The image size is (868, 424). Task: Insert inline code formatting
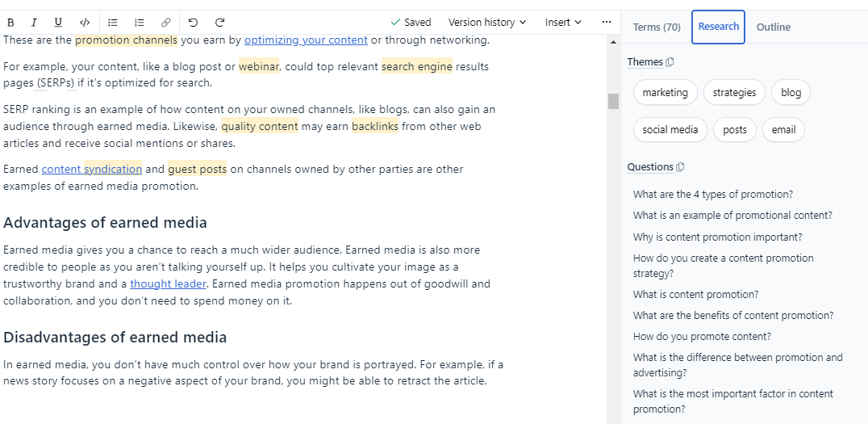pyautogui.click(x=85, y=23)
